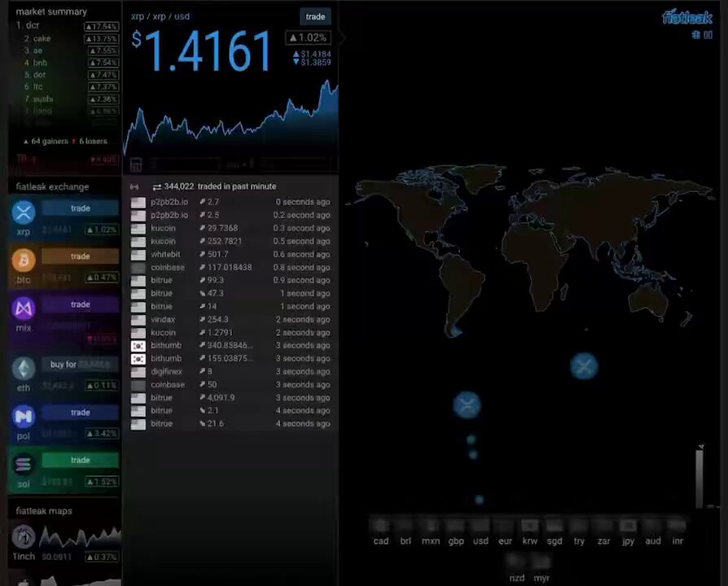The height and width of the screenshot is (586, 728).
Task: Click the digifinex trade row showing 8
Action: tap(230, 372)
